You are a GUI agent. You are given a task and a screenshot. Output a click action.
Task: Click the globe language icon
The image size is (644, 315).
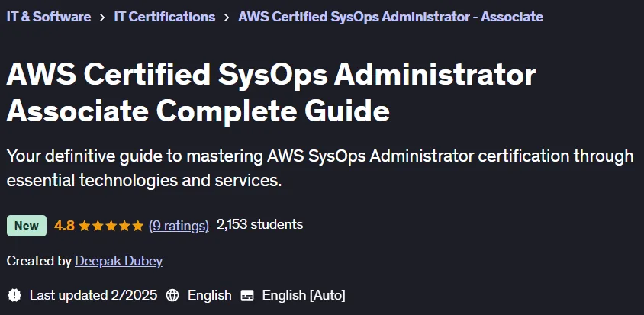pos(172,295)
